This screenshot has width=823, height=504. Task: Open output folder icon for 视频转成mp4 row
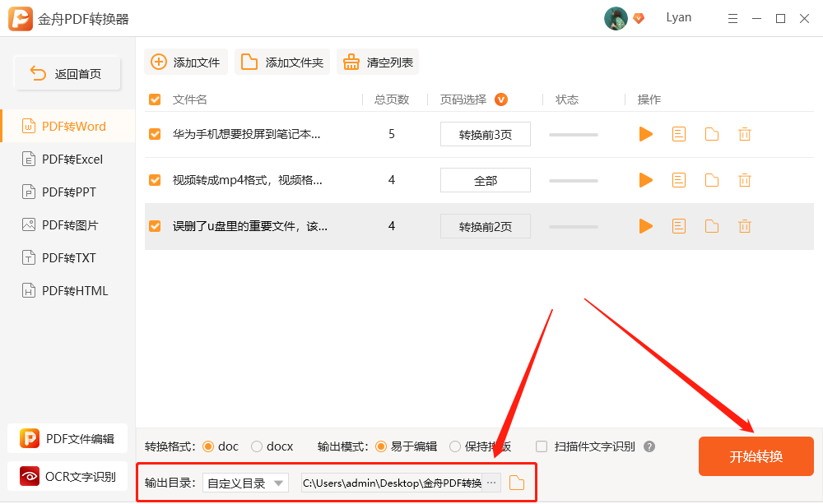click(712, 180)
